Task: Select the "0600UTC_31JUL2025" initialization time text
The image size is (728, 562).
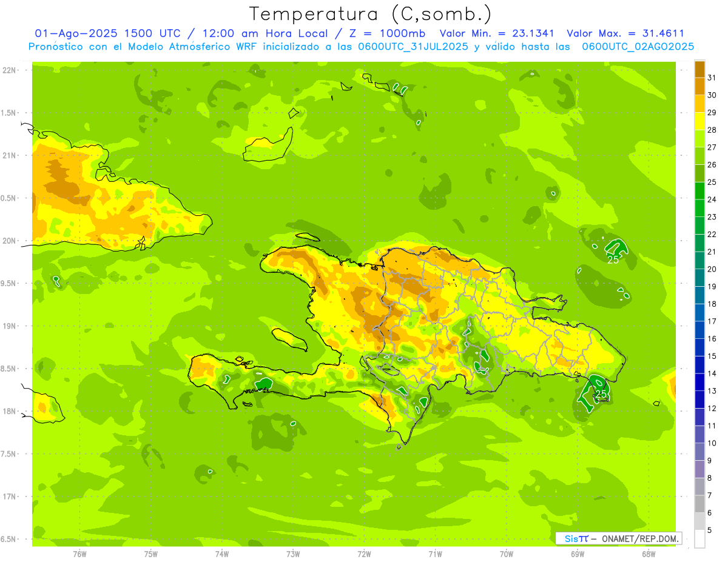Action: [x=413, y=47]
